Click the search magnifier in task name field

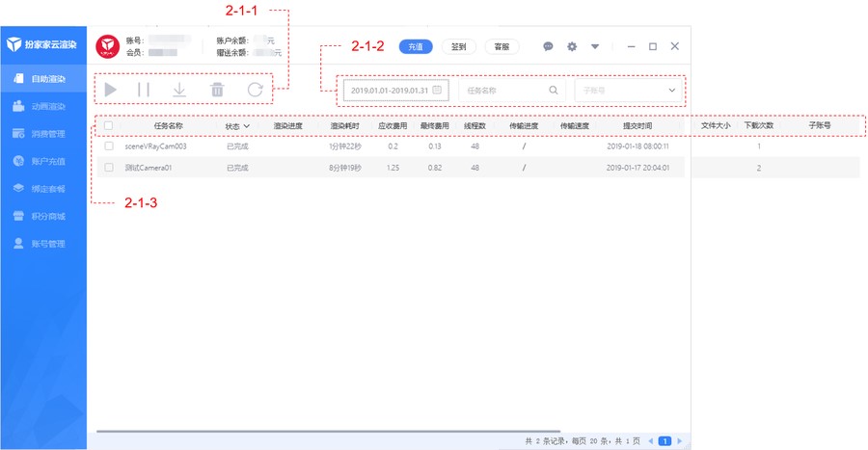[x=554, y=91]
